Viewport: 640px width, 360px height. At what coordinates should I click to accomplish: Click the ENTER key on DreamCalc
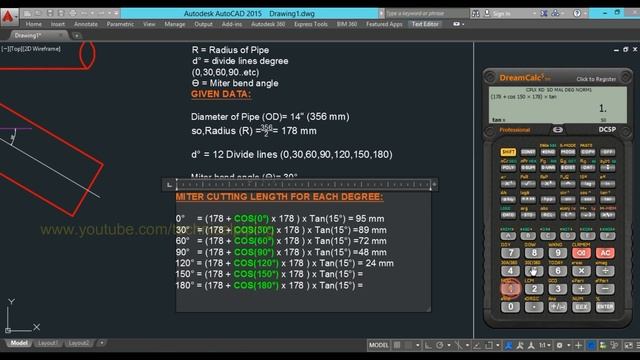(x=605, y=307)
